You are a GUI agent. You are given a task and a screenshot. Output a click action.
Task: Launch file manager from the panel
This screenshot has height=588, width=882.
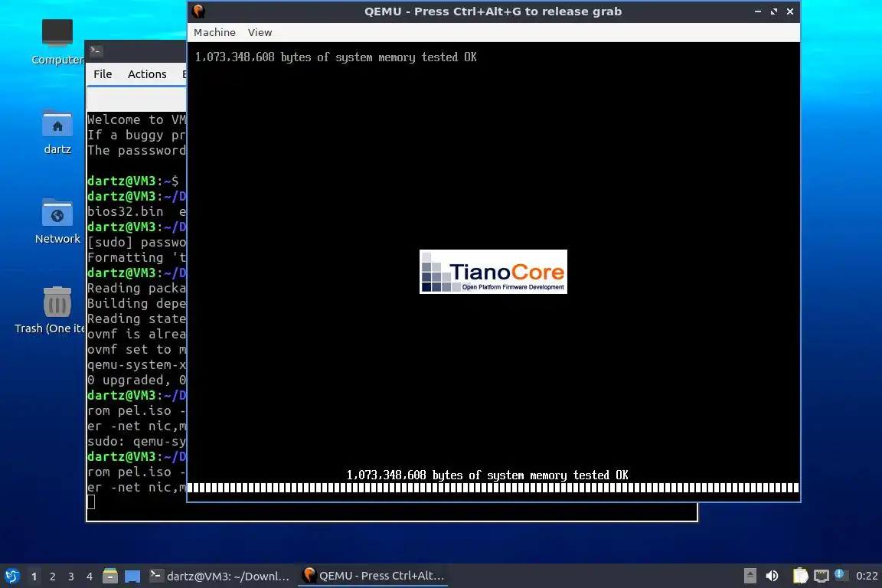pyautogui.click(x=110, y=577)
